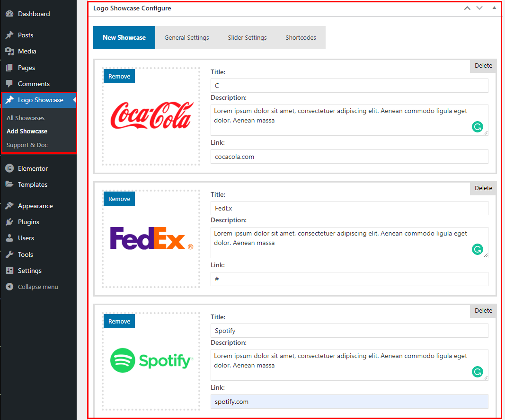The height and width of the screenshot is (420, 505).
Task: Click Grammarly icon in Spotify description
Action: 477,372
